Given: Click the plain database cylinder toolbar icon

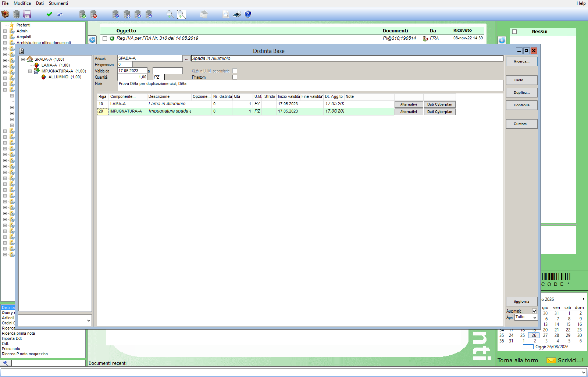Looking at the screenshot, I should pos(17,14).
